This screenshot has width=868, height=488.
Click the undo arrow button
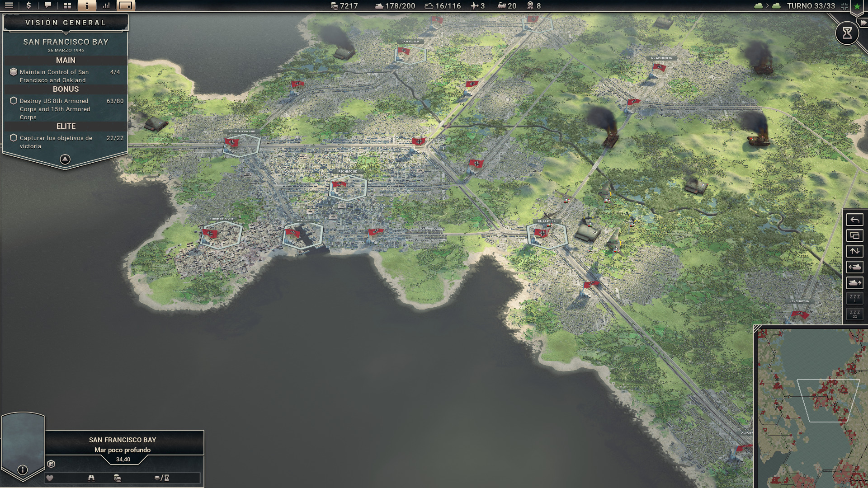coord(854,220)
